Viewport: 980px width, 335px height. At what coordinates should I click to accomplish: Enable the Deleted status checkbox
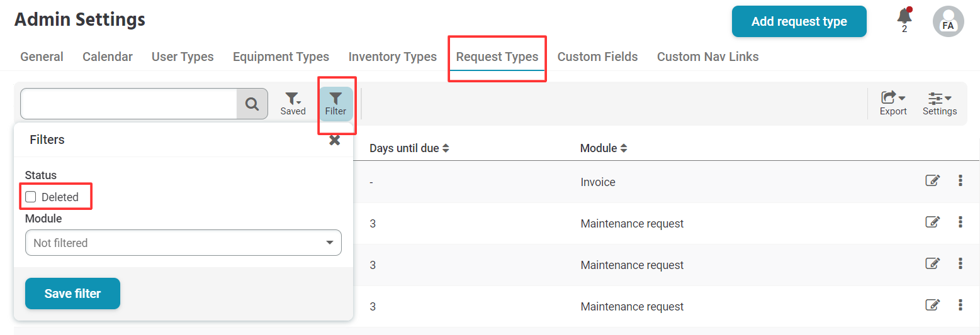[x=31, y=197]
